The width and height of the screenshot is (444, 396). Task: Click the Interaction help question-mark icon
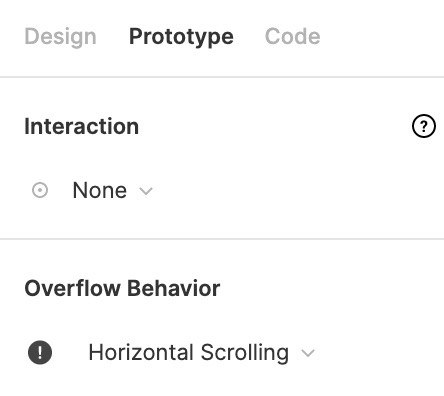click(424, 126)
